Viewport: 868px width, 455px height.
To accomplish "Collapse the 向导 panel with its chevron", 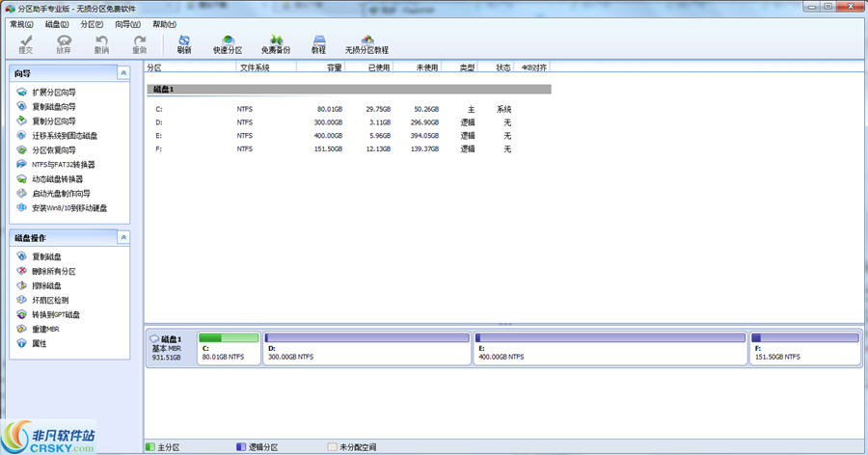I will [x=122, y=73].
